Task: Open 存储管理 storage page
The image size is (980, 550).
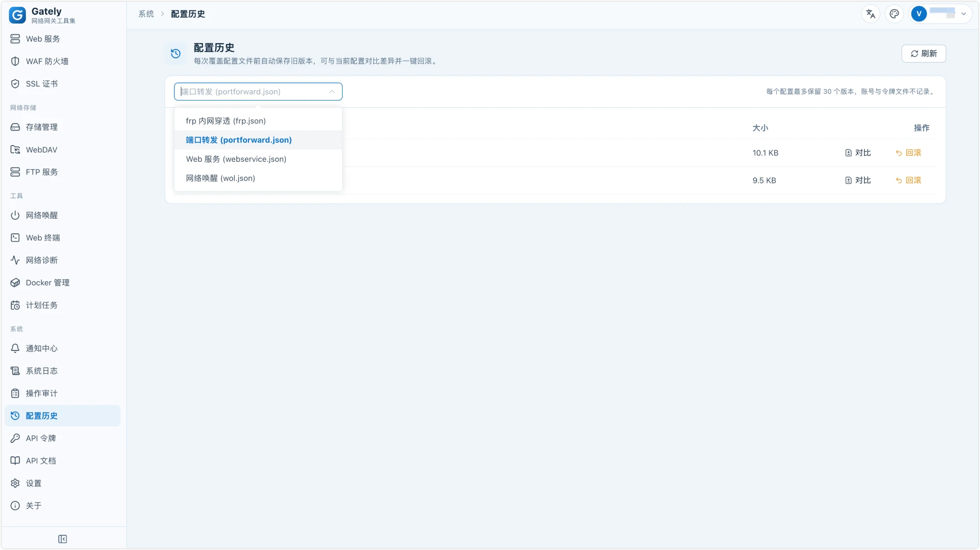Action: (x=62, y=127)
